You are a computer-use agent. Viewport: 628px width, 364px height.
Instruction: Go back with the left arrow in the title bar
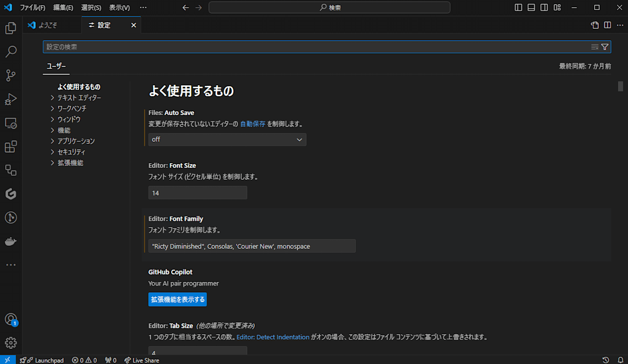[185, 7]
